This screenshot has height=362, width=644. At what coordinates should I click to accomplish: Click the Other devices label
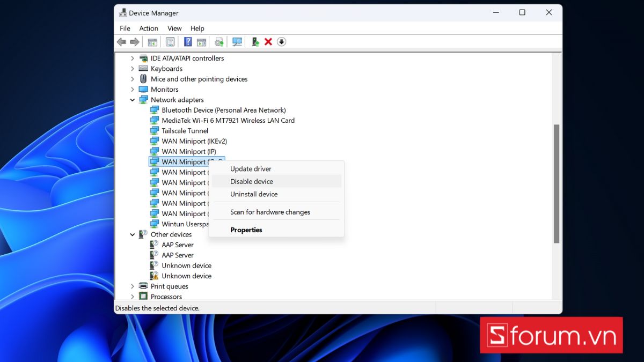pyautogui.click(x=171, y=234)
